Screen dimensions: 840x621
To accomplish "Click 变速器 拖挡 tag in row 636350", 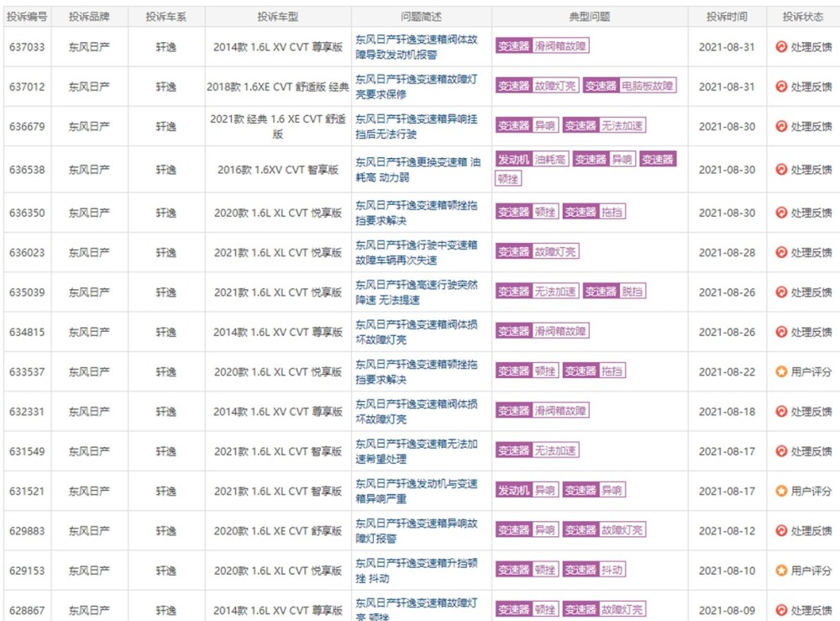I will click(x=594, y=212).
